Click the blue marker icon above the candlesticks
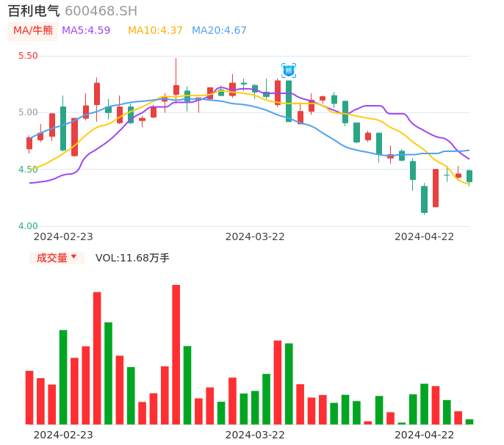The height and width of the screenshot is (445, 504). tap(289, 70)
